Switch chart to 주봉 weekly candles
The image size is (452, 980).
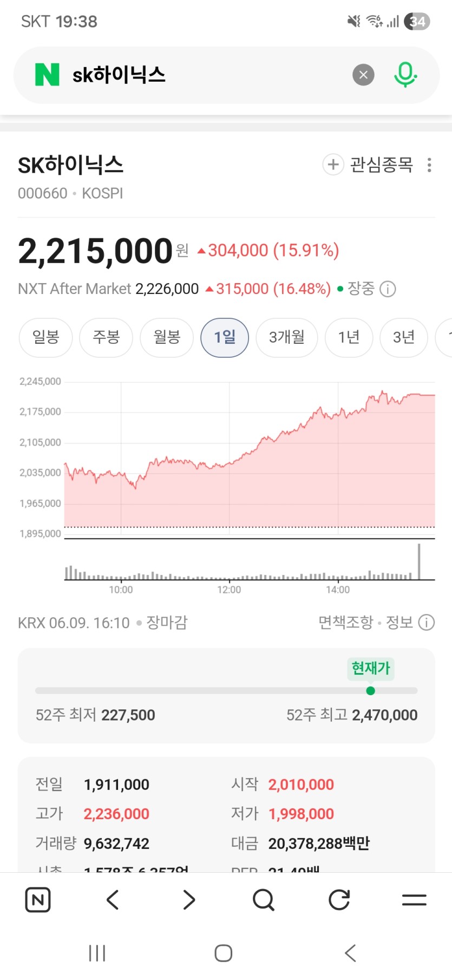pyautogui.click(x=106, y=337)
